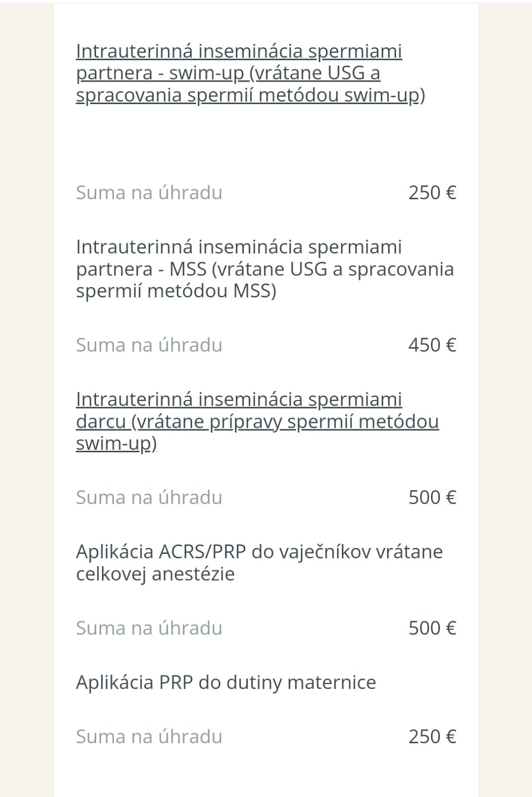Click the 450 € price for MSS insemination
This screenshot has height=797, width=532.
tap(432, 345)
